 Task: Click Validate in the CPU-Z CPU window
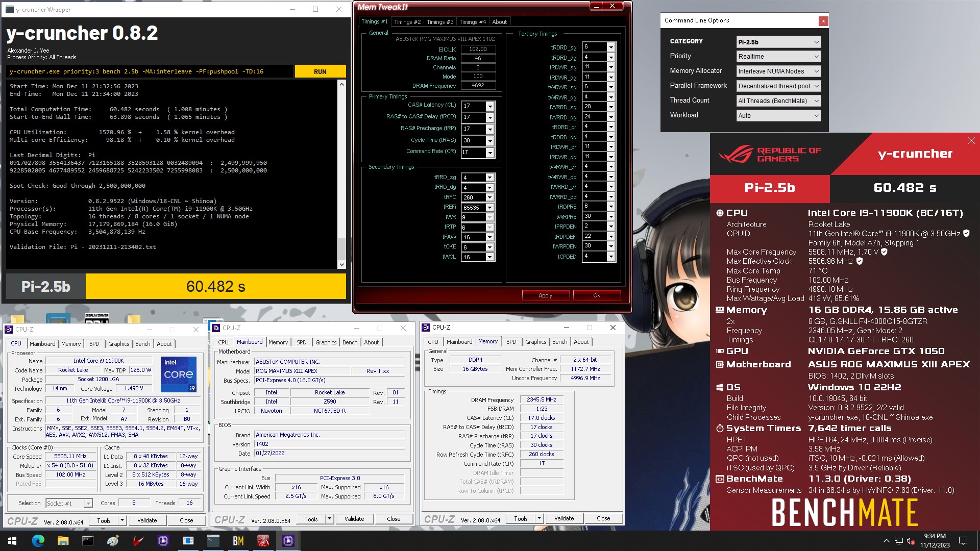147,520
